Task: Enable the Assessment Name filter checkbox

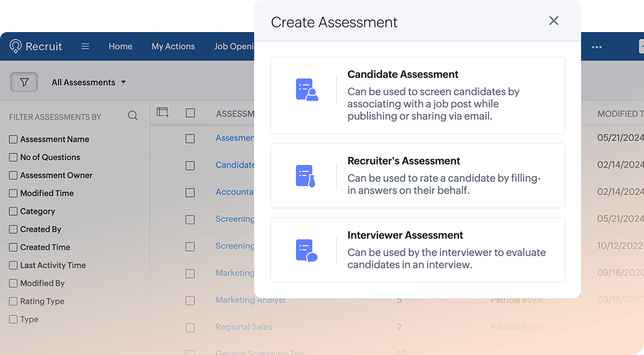Action: (x=13, y=139)
